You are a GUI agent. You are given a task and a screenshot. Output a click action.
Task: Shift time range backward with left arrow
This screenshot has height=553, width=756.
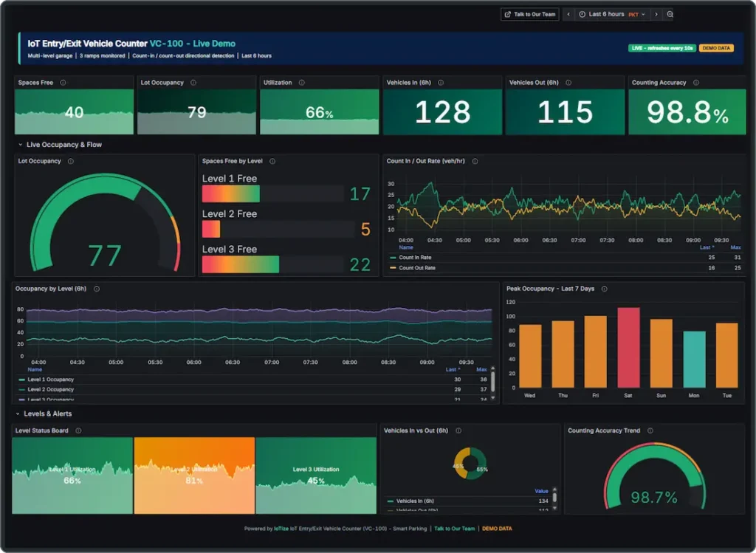(x=568, y=15)
